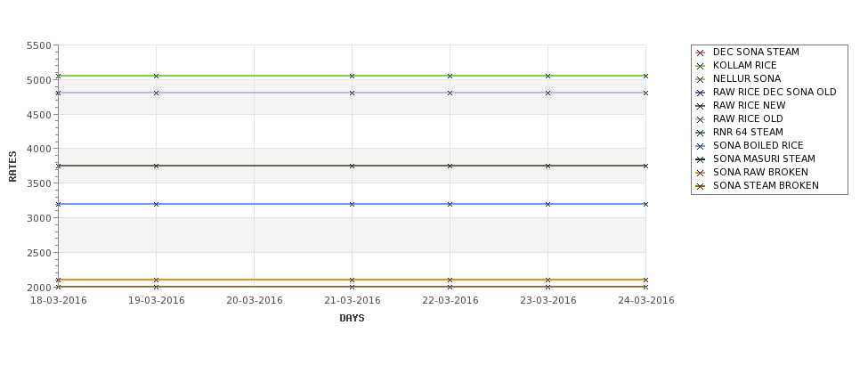The width and height of the screenshot is (868, 382).
Task: Click blue line data point at 19-03-2016
Action: (156, 204)
